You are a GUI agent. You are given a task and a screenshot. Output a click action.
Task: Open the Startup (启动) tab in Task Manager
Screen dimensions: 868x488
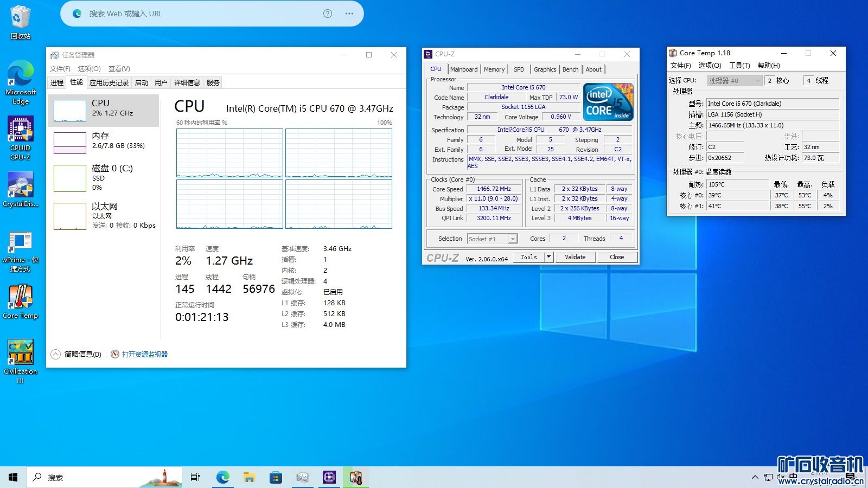142,83
